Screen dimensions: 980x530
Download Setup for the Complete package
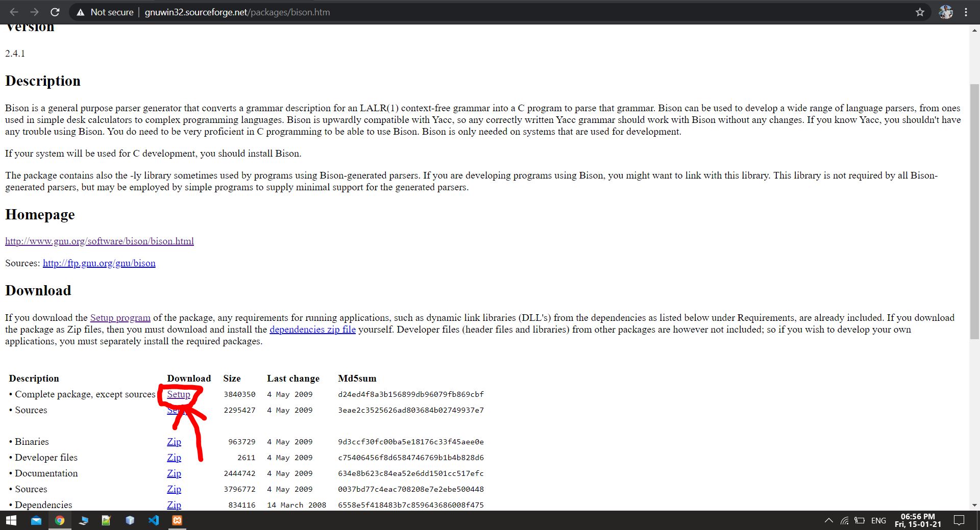pyautogui.click(x=179, y=394)
